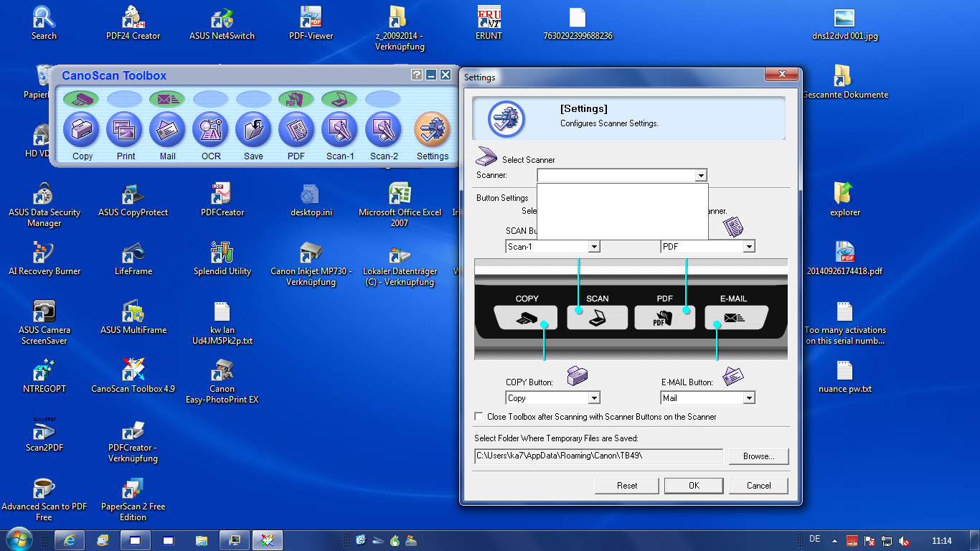Select dns12dvd 001.jpg file on desktop
Screen dimensions: 980x551
(x=844, y=24)
